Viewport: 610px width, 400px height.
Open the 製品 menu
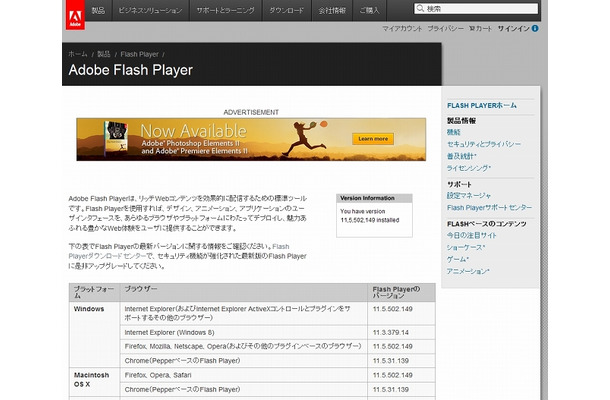(x=98, y=11)
